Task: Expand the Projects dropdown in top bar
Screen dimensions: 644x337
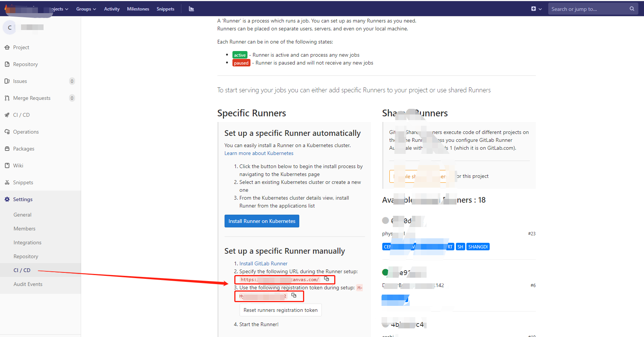Action: click(60, 9)
